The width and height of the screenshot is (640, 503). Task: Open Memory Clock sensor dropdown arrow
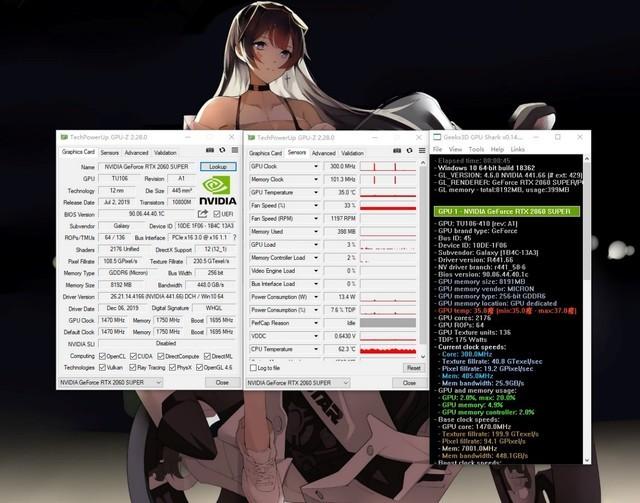pyautogui.click(x=316, y=179)
